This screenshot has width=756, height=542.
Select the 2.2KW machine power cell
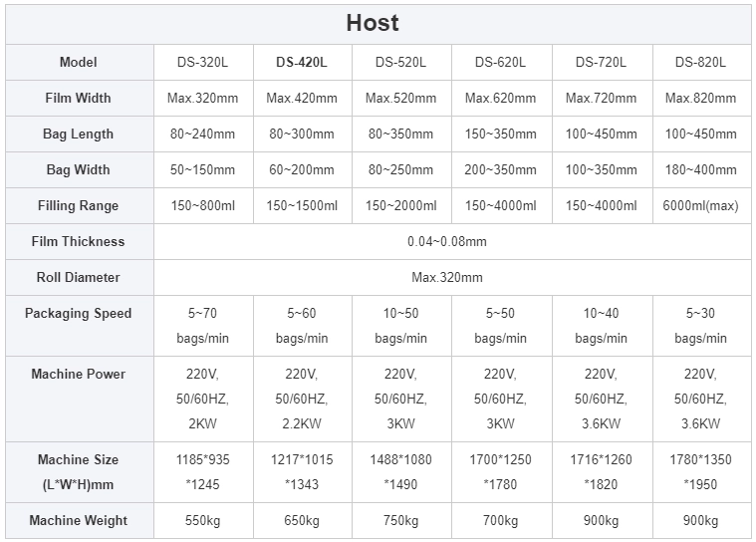[303, 399]
